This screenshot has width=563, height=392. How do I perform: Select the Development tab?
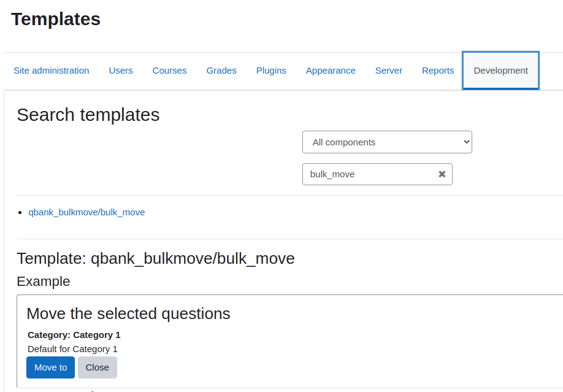501,71
